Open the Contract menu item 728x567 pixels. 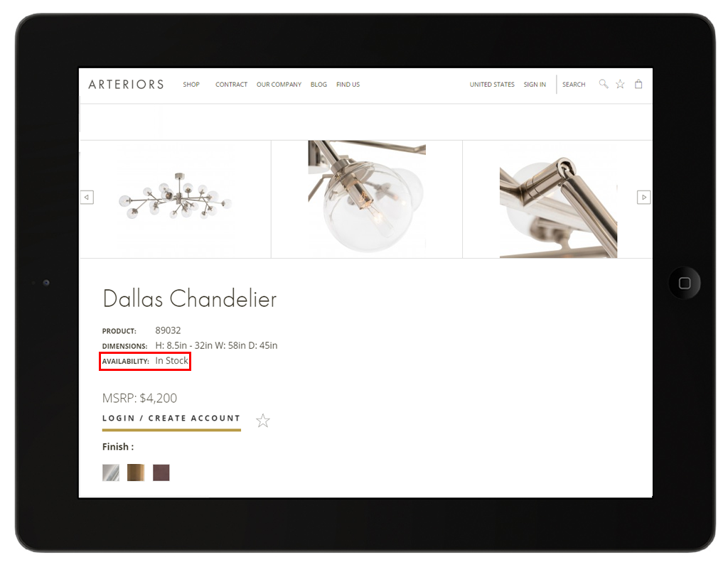coord(231,85)
